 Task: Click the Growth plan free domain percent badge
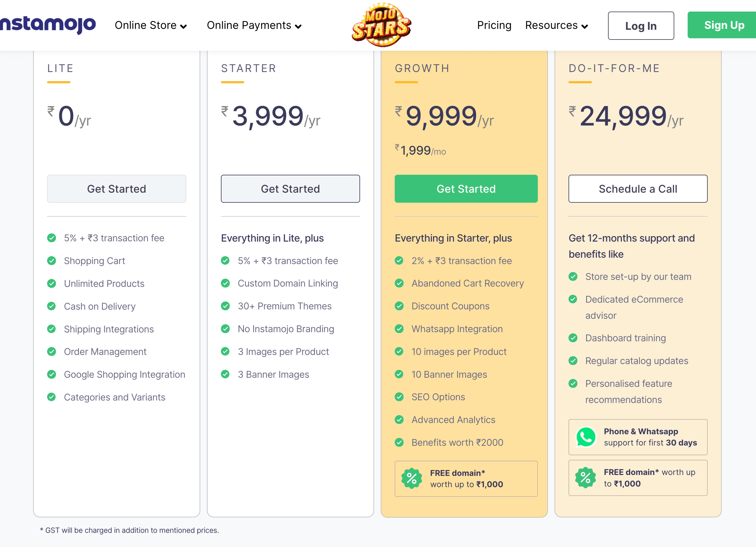click(x=411, y=478)
